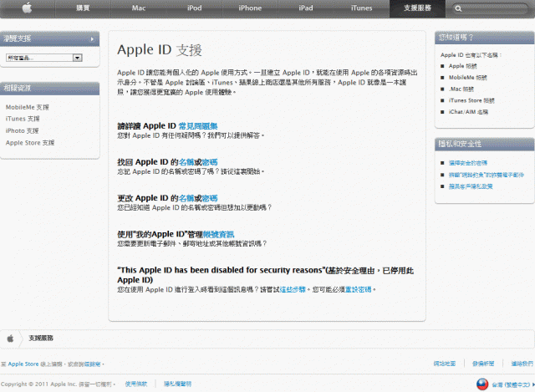Click the MobileMe 帳號 list entry
535x392 pixels.
468,78
